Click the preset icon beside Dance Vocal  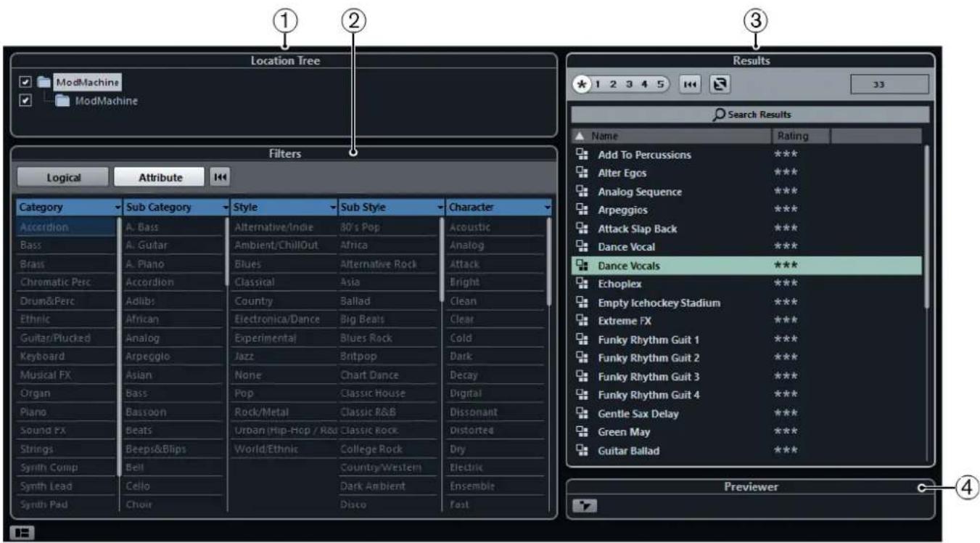point(581,247)
